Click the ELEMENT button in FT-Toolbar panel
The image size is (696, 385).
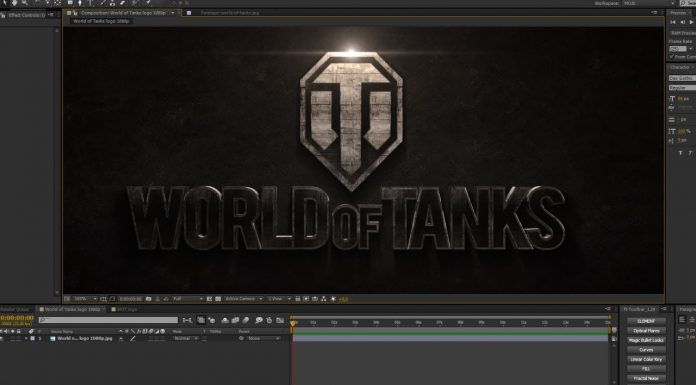click(x=646, y=321)
